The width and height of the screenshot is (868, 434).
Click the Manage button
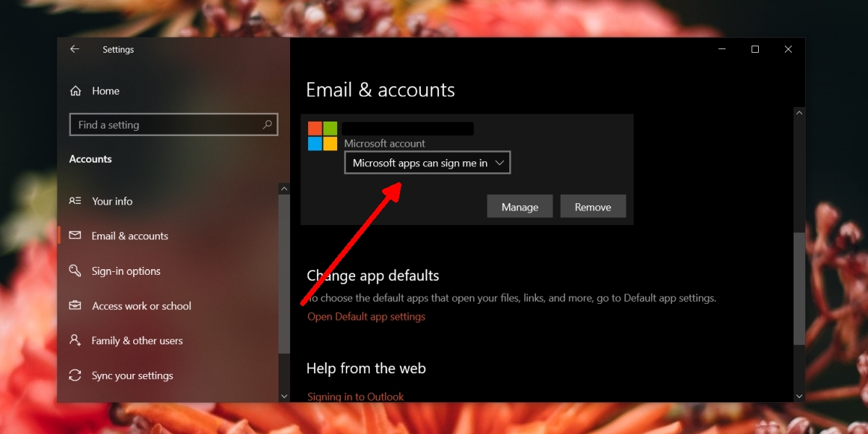(520, 207)
